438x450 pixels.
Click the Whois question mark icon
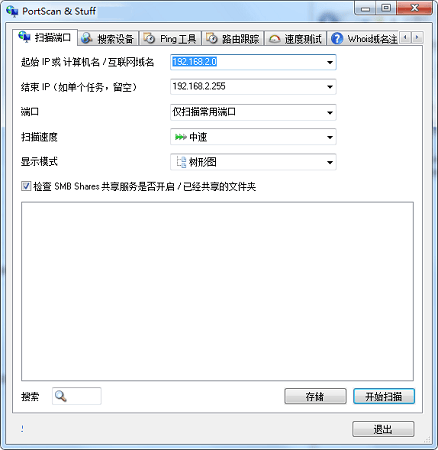tap(337, 39)
